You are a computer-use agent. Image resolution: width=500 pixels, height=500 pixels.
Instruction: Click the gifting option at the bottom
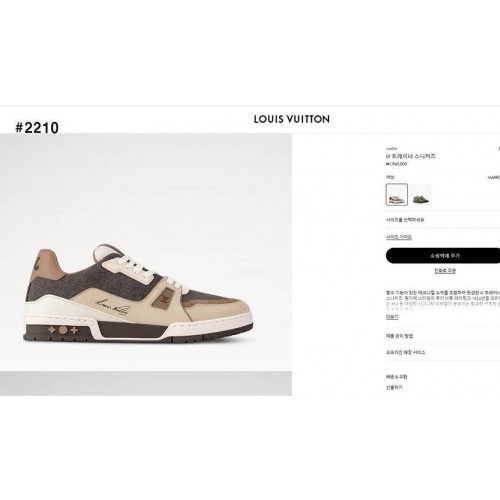(x=394, y=388)
